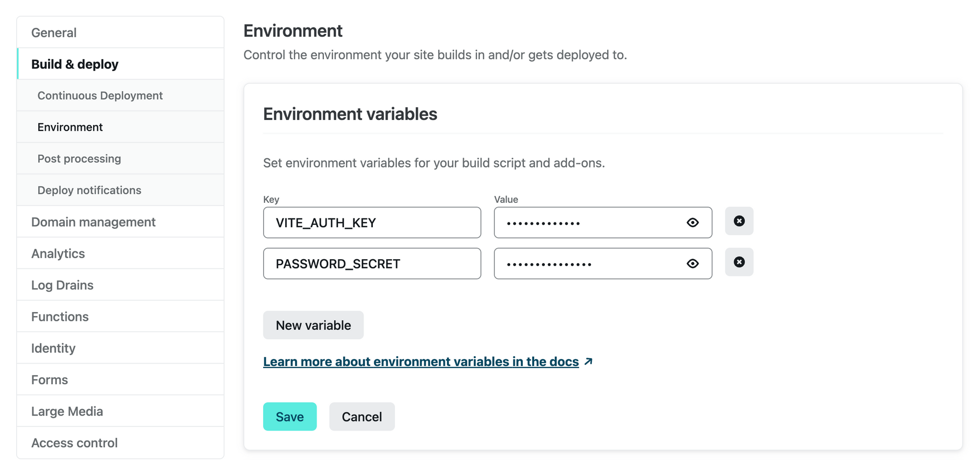Open General settings in sidebar
Screen dimensions: 980x460
54,33
